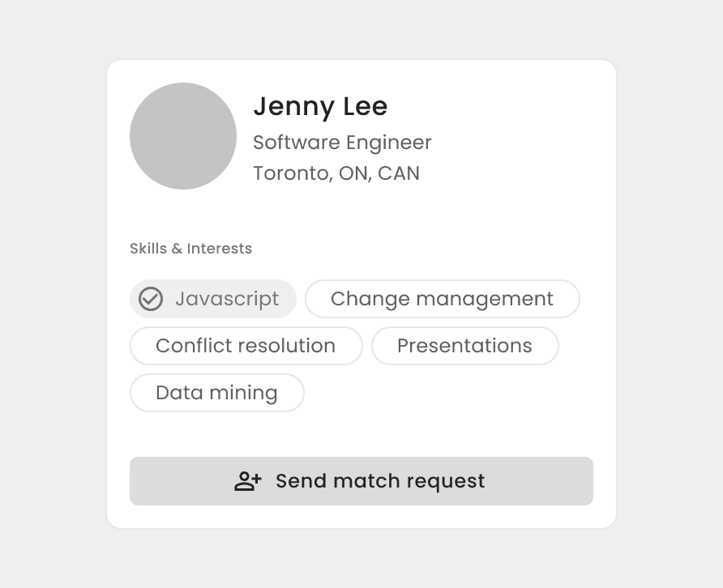
Task: Pick the Data mining skill chip
Action: (x=216, y=393)
